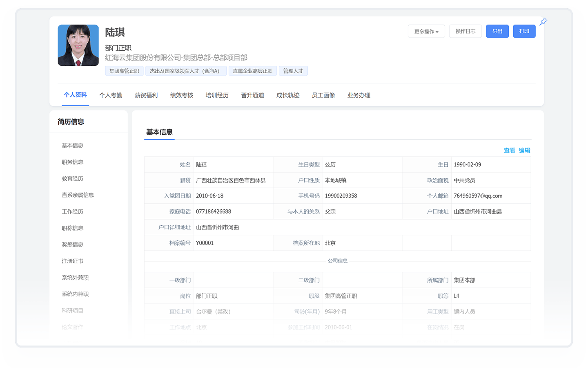Select 基本信息 in resume sidebar

click(73, 146)
